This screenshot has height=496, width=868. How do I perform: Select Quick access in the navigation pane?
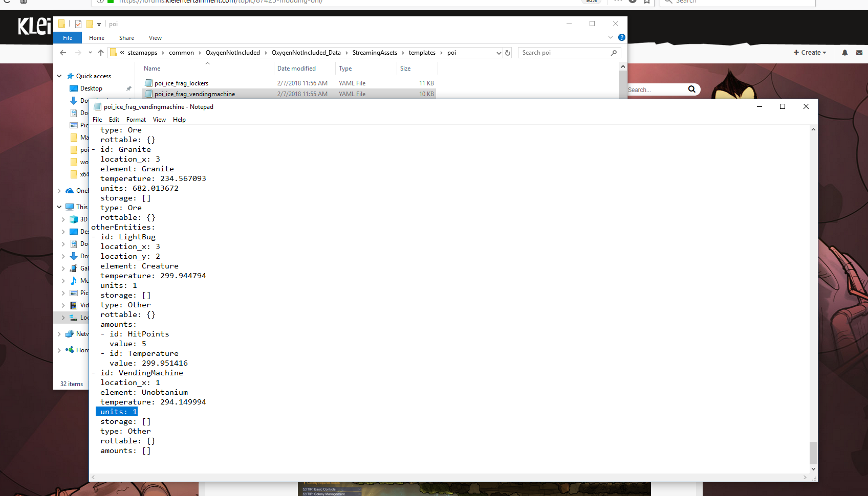tap(94, 76)
